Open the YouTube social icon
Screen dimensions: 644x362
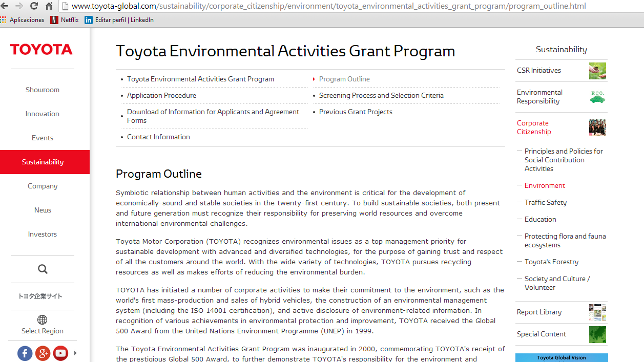click(x=60, y=353)
